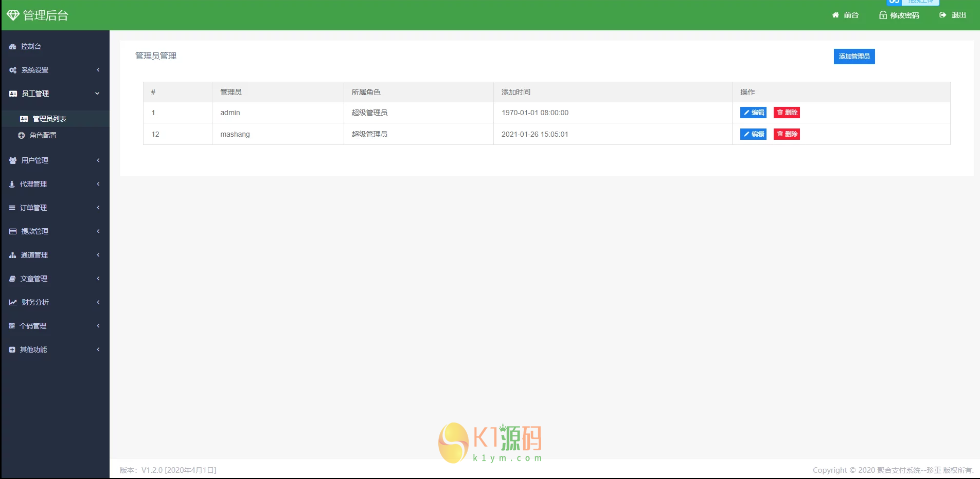Click the 添加管理员 button

pos(854,57)
